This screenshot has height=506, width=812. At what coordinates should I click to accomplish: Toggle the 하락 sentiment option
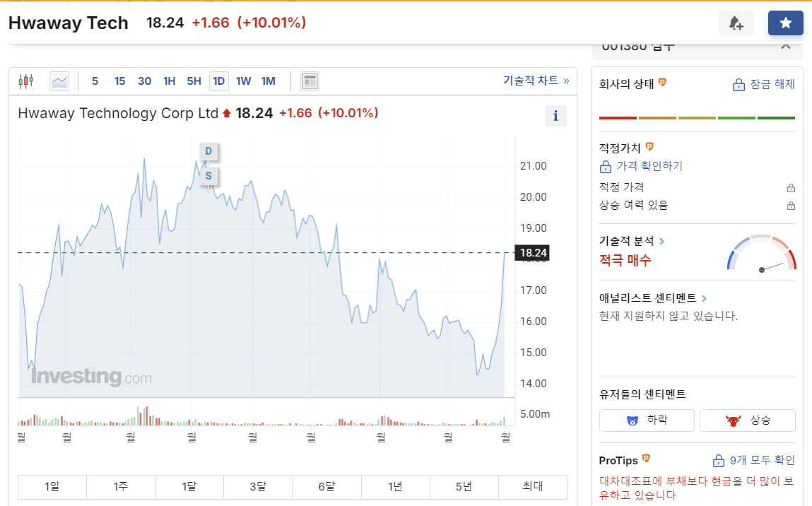pos(646,420)
